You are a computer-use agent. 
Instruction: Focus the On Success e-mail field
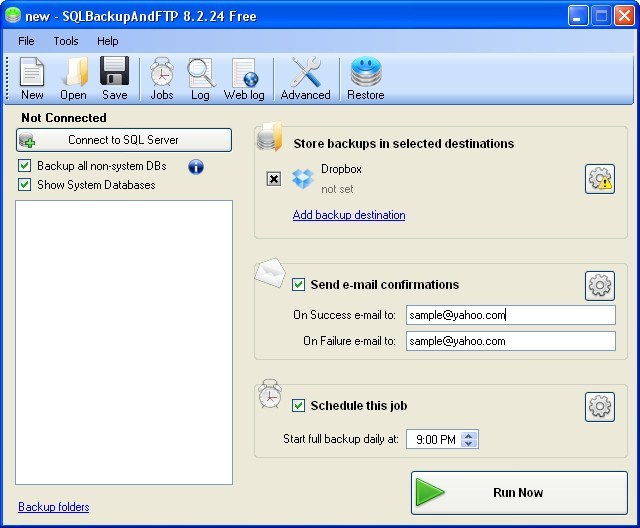click(511, 315)
